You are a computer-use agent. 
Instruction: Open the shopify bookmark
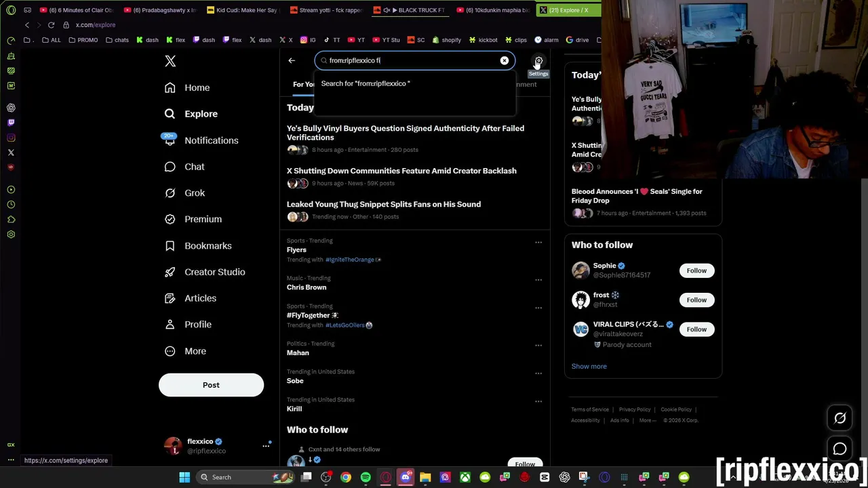[446, 40]
